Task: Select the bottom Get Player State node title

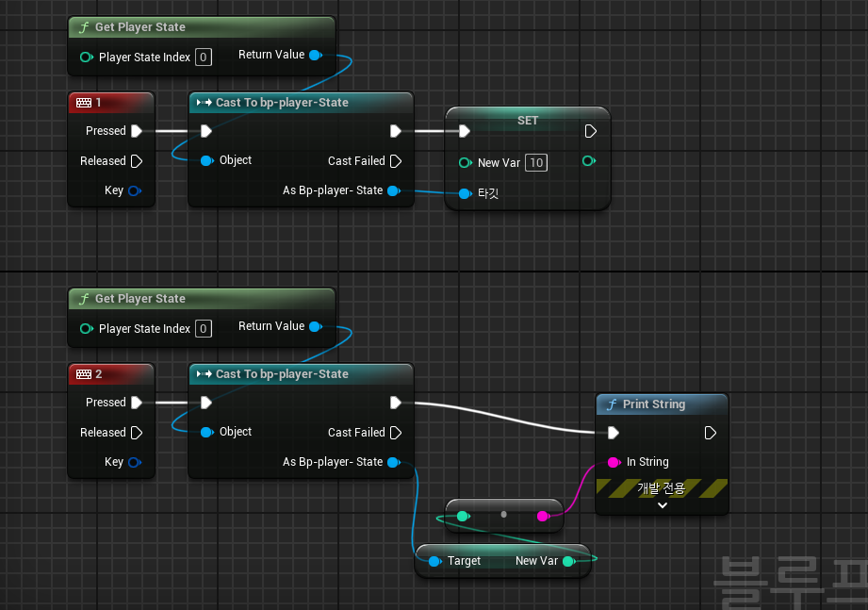Action: tap(140, 298)
